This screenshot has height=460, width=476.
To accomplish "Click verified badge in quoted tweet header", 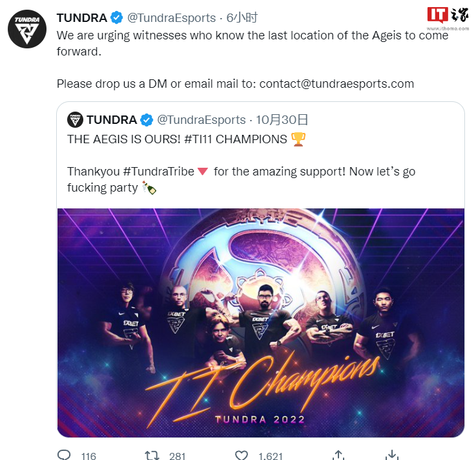I will click(x=147, y=120).
